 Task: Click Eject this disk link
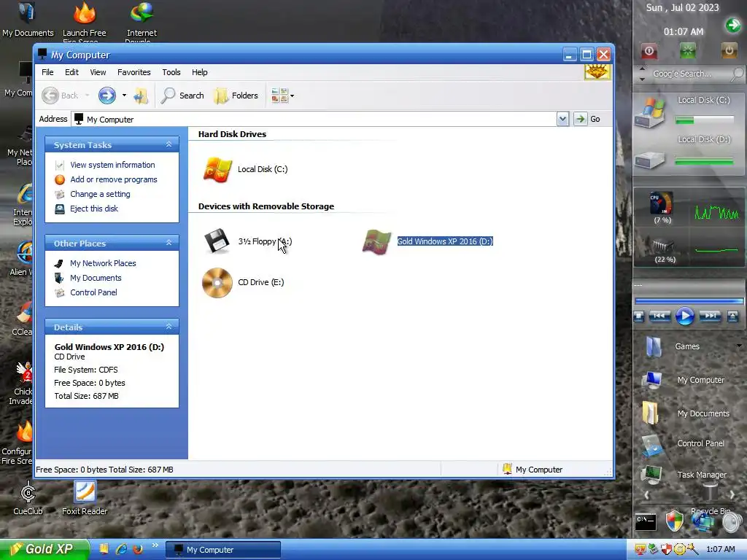point(94,209)
